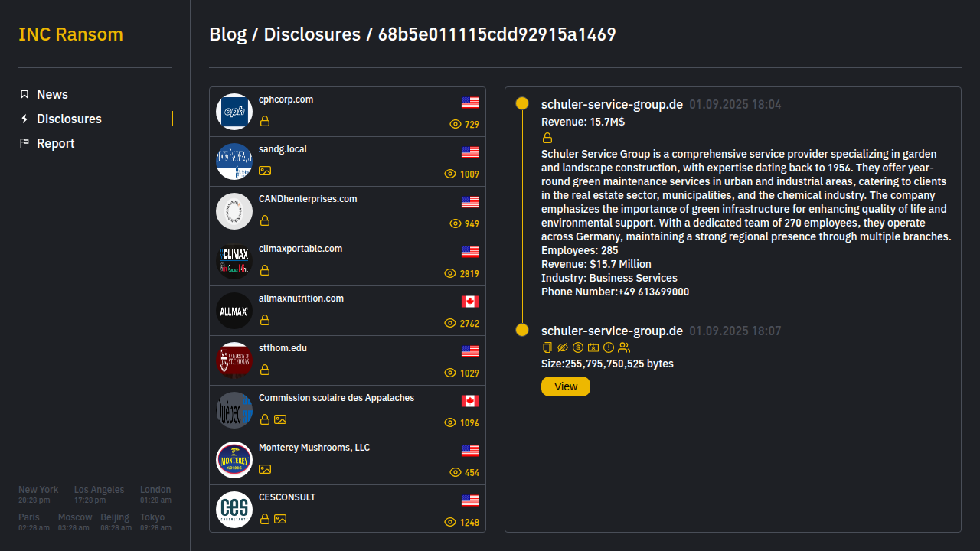The image size is (980, 551).
Task: Click the lock icon under Commission scolaire des Appalaches
Action: click(265, 419)
